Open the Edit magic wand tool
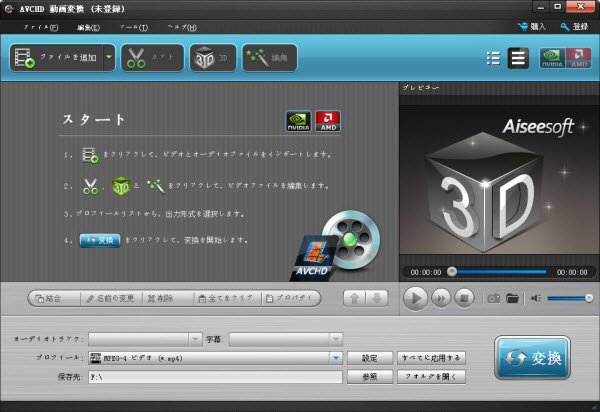The height and width of the screenshot is (412, 600). pyautogui.click(x=269, y=58)
